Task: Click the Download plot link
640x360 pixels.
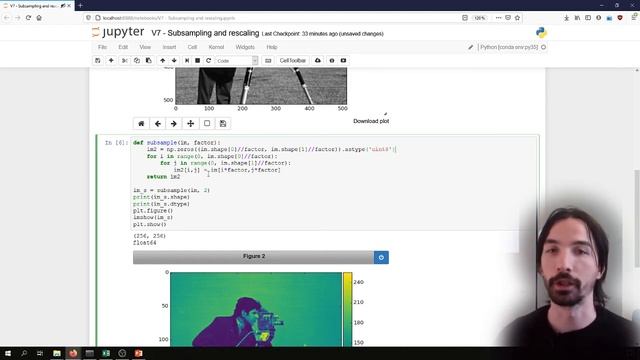Action: point(371,121)
